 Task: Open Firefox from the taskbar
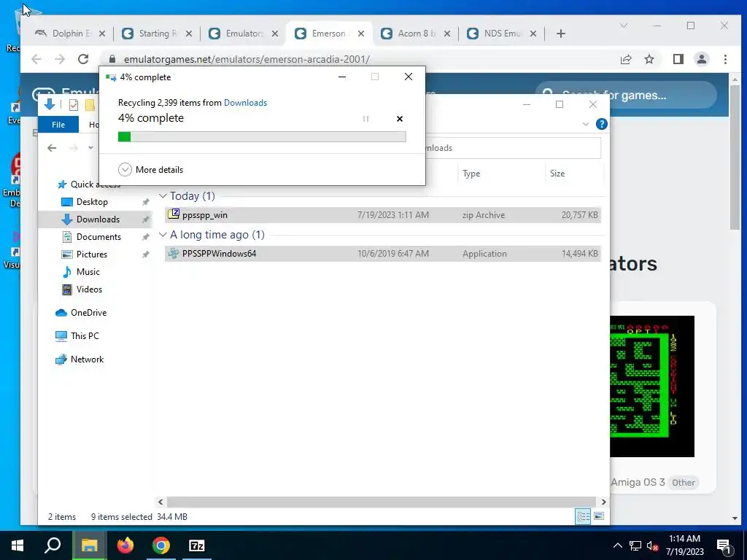click(x=125, y=545)
